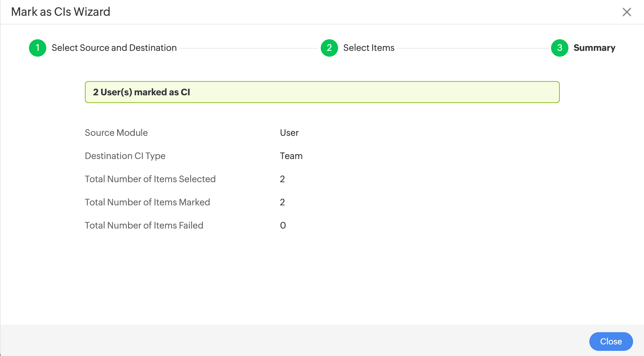This screenshot has width=644, height=356.
Task: Click the Source Module label
Action: pos(116,133)
